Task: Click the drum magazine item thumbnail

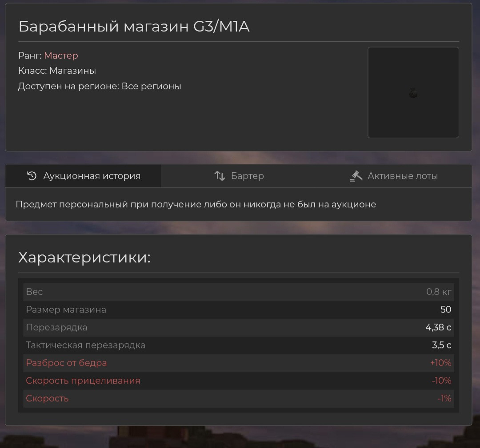Action: [x=413, y=92]
